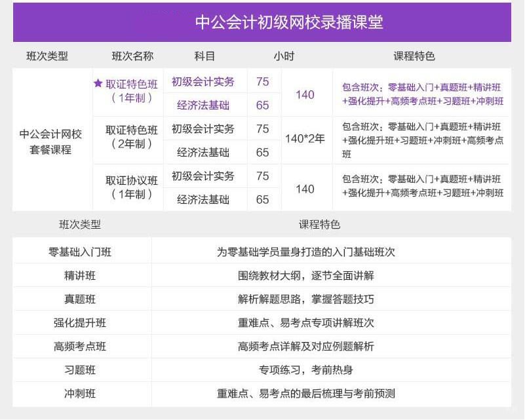Select the 习题班 row label
The height and width of the screenshot is (420, 525).
[80, 370]
